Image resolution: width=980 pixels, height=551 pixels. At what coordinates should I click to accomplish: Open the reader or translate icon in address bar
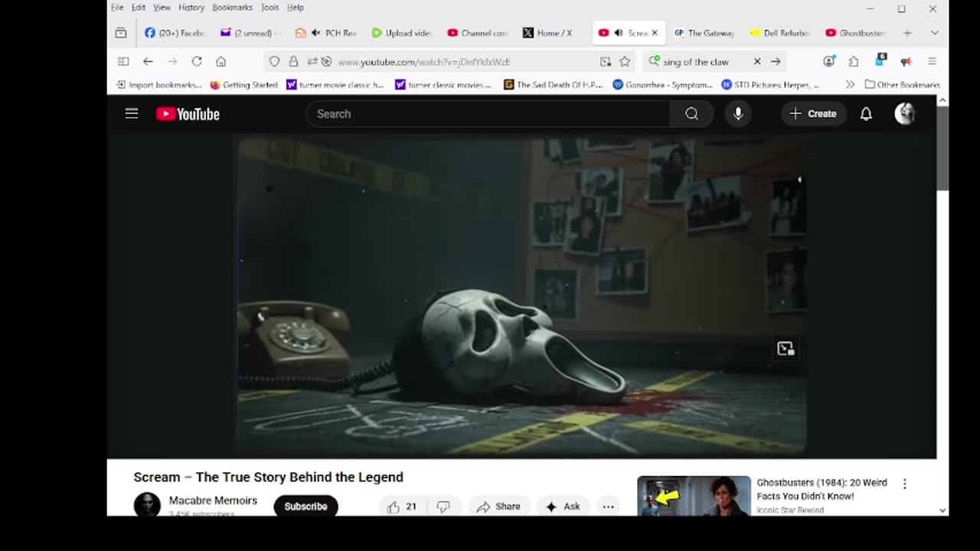[606, 61]
